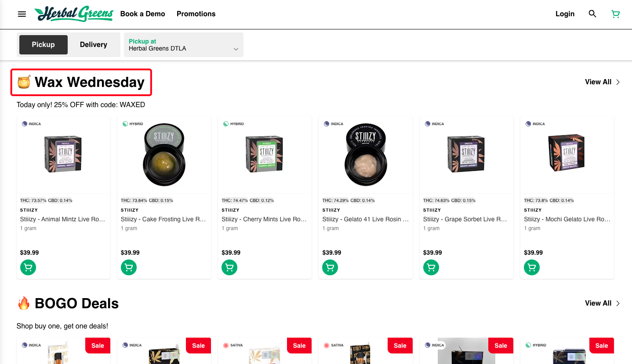Open Stiiizy Animal Mintz Live Rosin product title
This screenshot has height=364, width=632.
point(63,219)
